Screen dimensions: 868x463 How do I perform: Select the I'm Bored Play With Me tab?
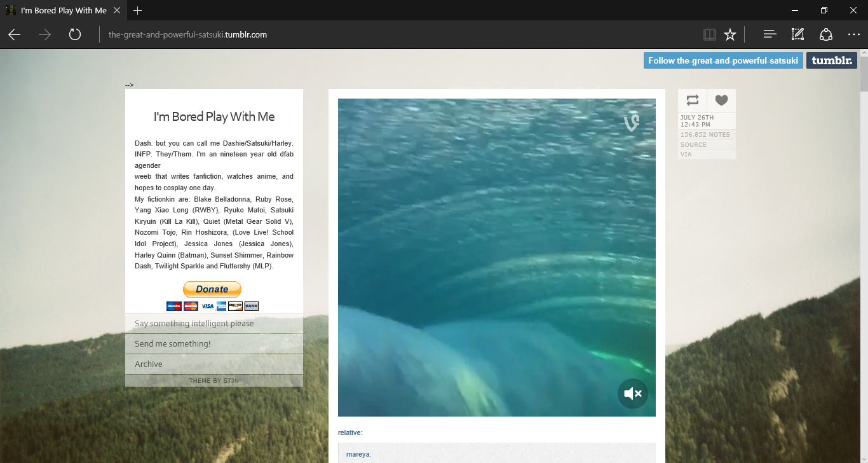(x=64, y=10)
